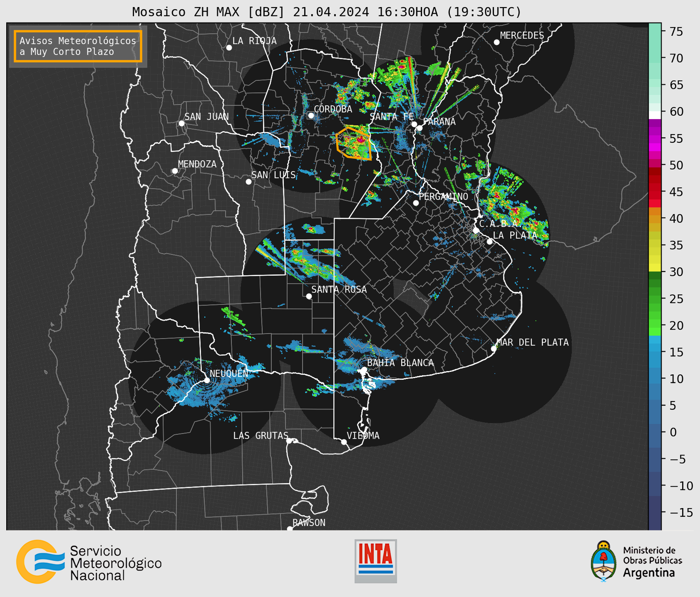Click the PERGAMINO city marker dot

(416, 203)
